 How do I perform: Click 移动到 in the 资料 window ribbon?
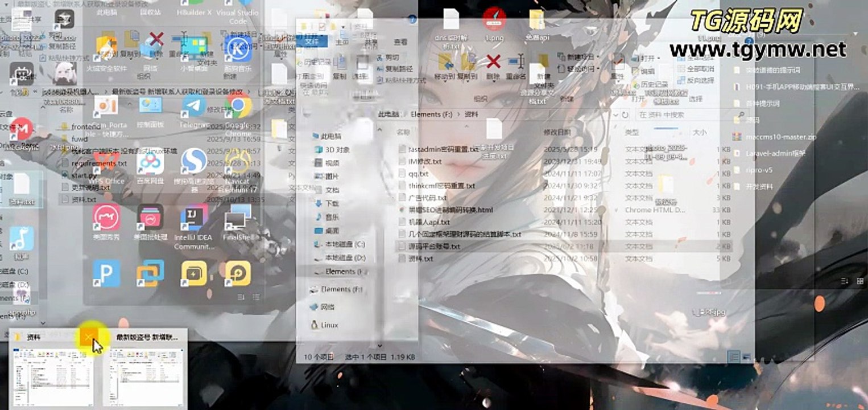444,66
